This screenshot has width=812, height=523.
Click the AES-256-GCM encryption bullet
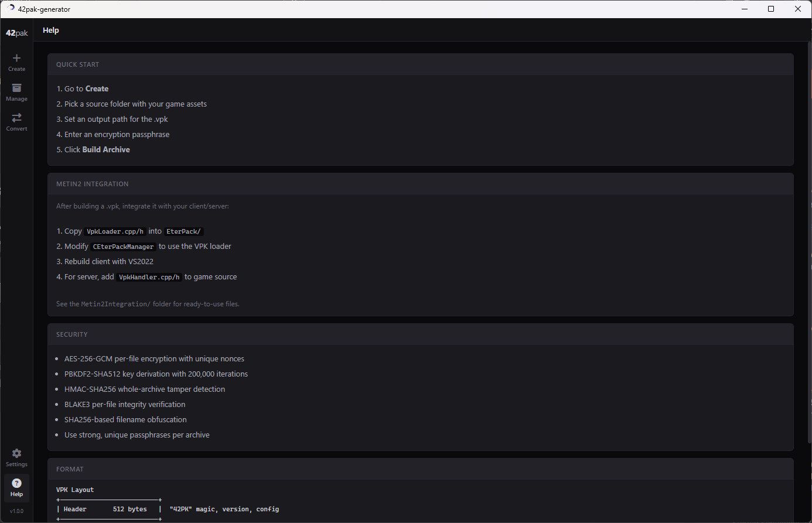click(x=154, y=359)
